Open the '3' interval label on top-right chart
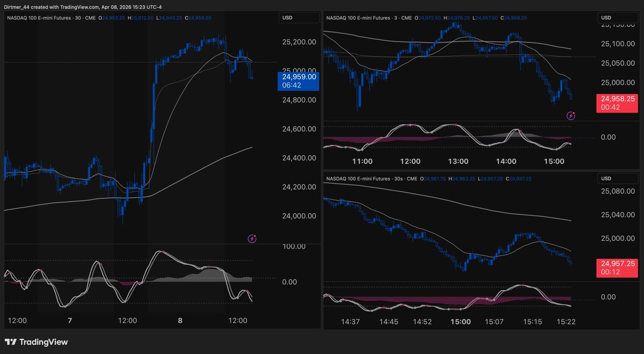The image size is (644, 354). pyautogui.click(x=394, y=17)
